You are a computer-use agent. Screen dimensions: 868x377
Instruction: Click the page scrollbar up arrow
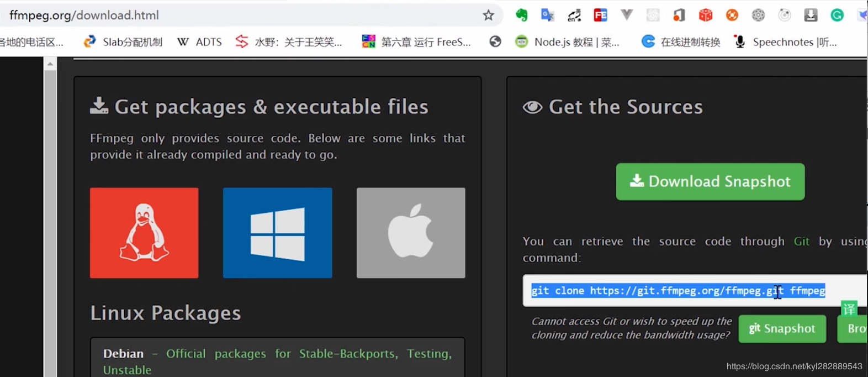tap(50, 64)
